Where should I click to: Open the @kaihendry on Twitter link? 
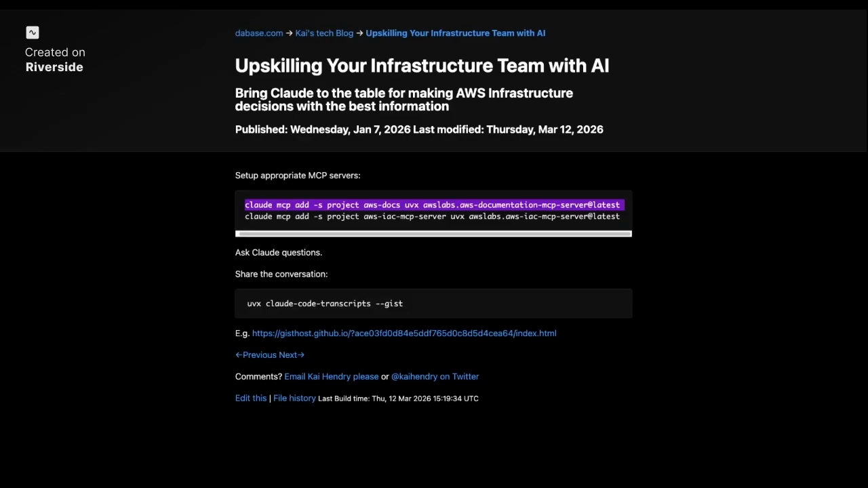(x=435, y=377)
